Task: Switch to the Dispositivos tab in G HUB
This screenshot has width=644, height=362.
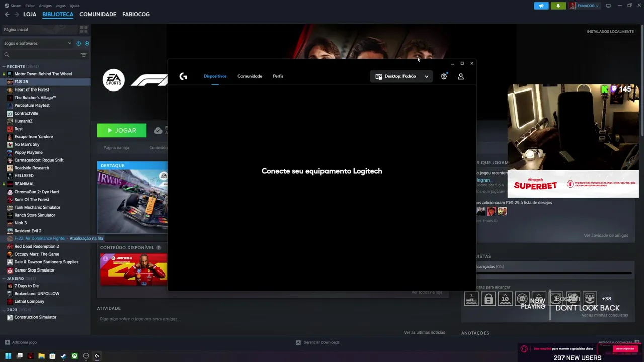Action: tap(215, 76)
